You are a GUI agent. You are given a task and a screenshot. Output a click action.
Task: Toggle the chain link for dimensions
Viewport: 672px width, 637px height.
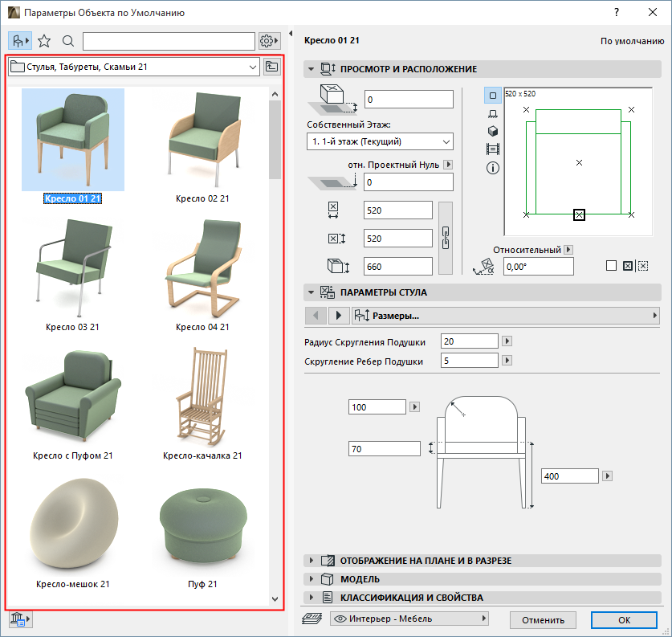click(x=447, y=238)
